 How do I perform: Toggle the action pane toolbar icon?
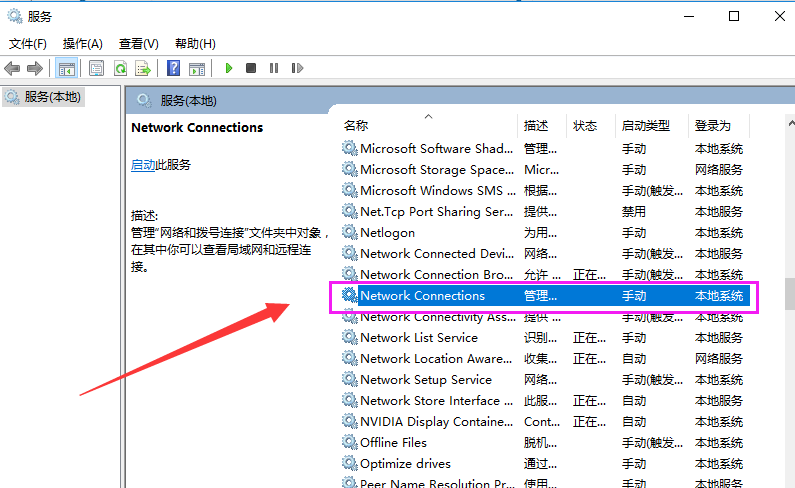(197, 68)
